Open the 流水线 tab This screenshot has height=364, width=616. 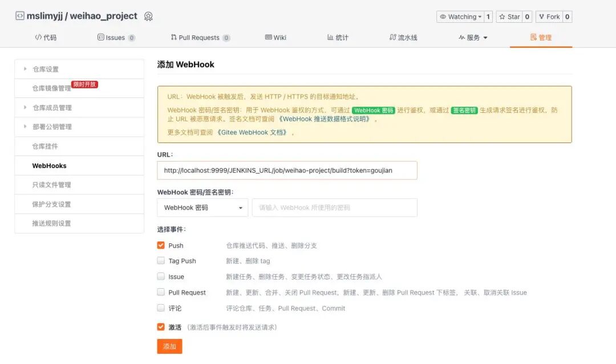tap(403, 38)
